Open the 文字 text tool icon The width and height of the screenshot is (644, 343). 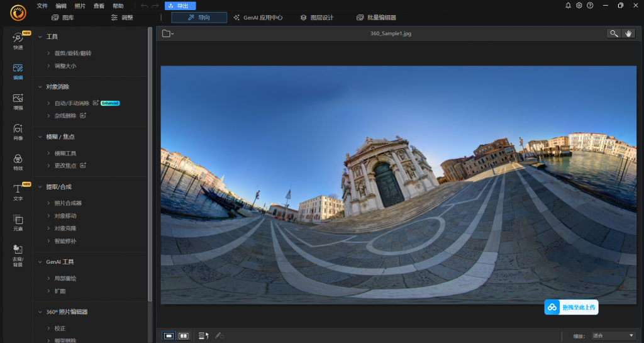(18, 192)
